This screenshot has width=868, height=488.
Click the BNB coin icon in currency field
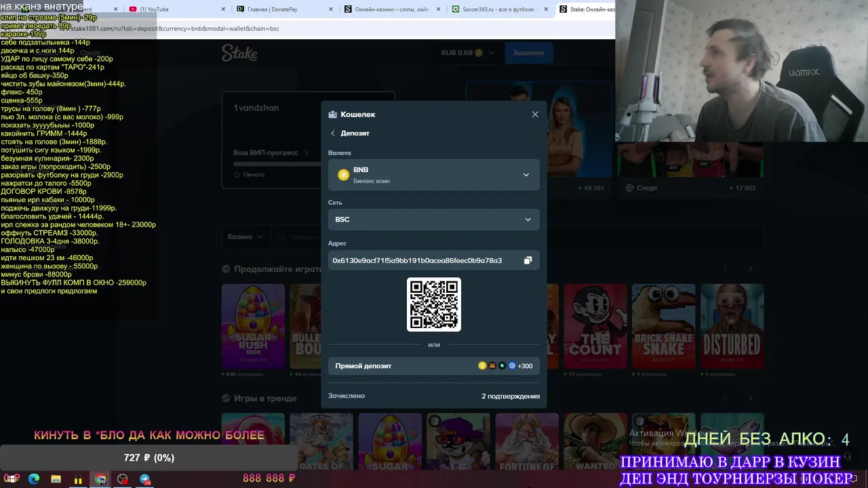click(343, 175)
